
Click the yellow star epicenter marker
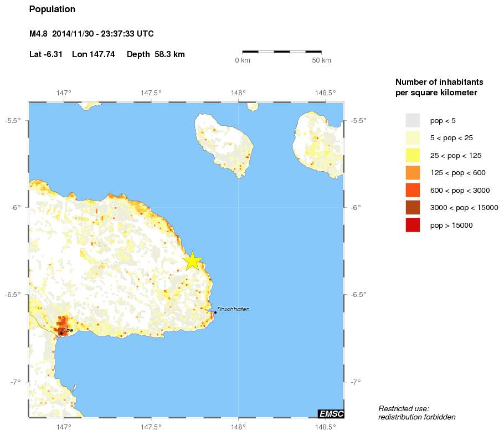pos(192,260)
